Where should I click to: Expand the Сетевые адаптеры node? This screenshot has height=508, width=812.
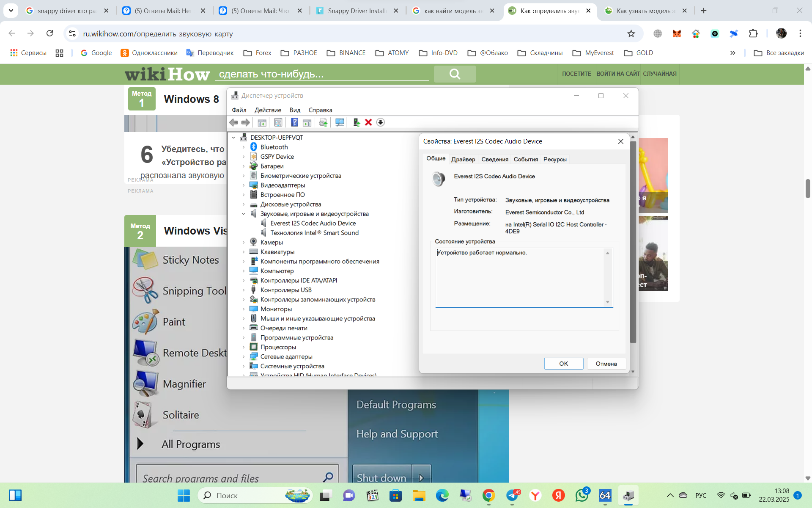[x=244, y=356]
